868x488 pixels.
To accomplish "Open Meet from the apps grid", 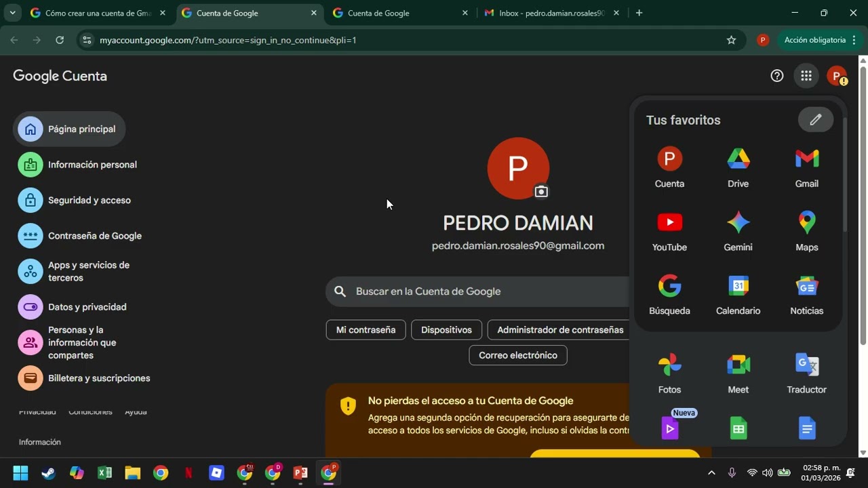I will [x=738, y=374].
